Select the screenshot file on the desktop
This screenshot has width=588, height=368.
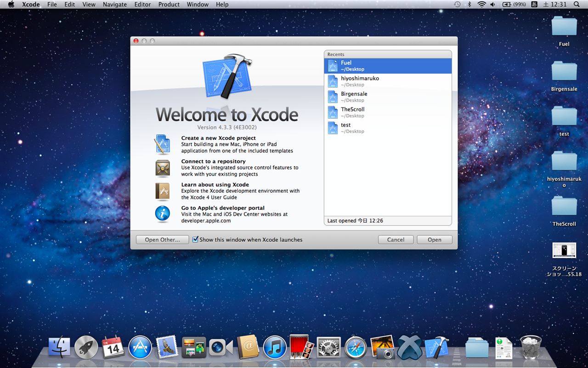click(564, 251)
